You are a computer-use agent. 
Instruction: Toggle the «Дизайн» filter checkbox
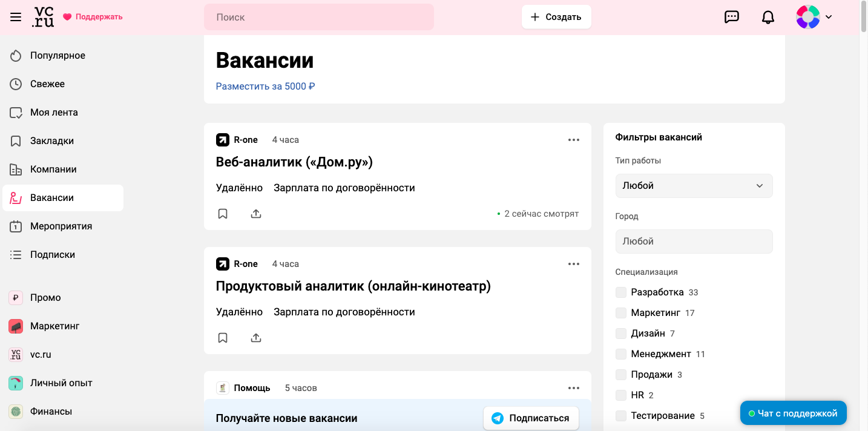[621, 333]
